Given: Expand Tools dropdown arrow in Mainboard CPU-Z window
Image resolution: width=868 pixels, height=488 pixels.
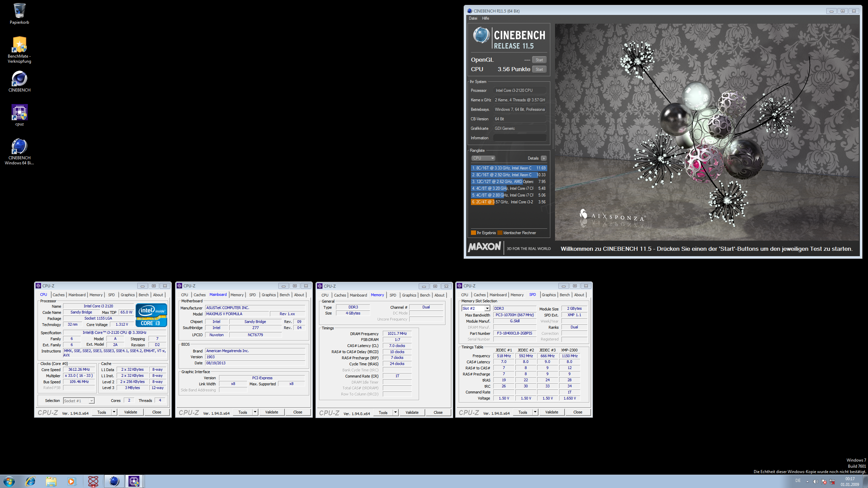Looking at the screenshot, I should coord(255,412).
